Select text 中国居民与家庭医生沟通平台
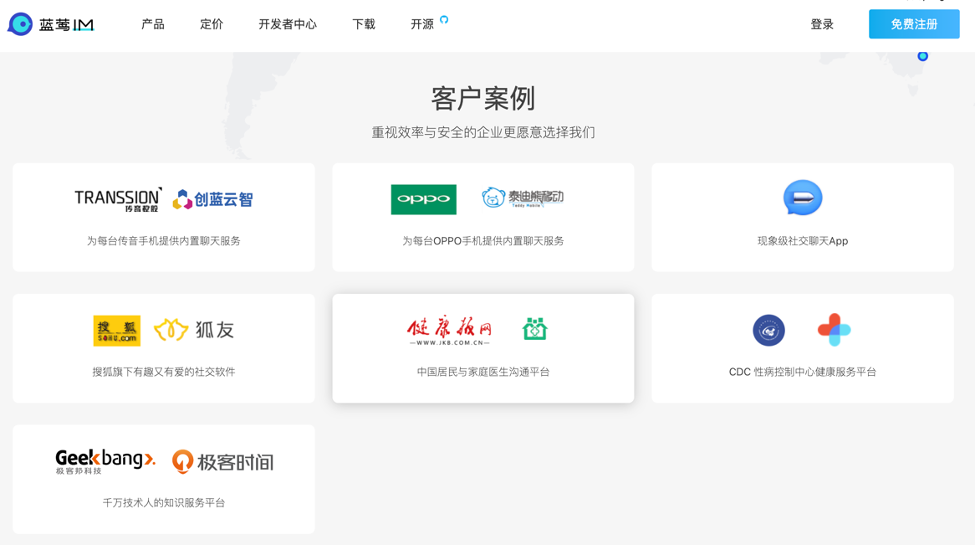 coord(483,372)
